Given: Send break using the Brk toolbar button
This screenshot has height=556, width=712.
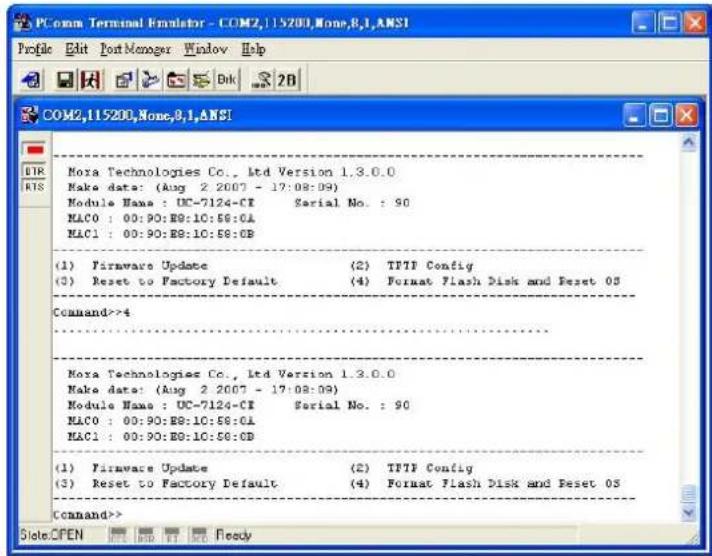Looking at the screenshot, I should 227,80.
